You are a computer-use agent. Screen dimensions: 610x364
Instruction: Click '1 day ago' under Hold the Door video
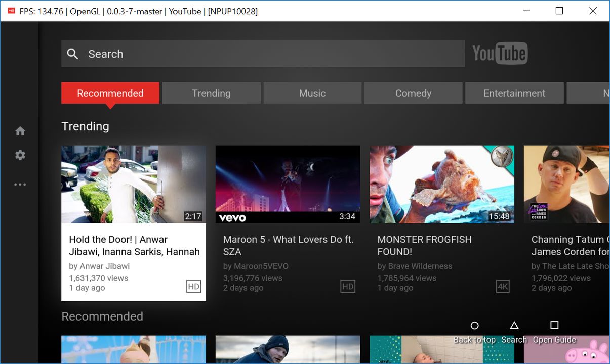87,288
